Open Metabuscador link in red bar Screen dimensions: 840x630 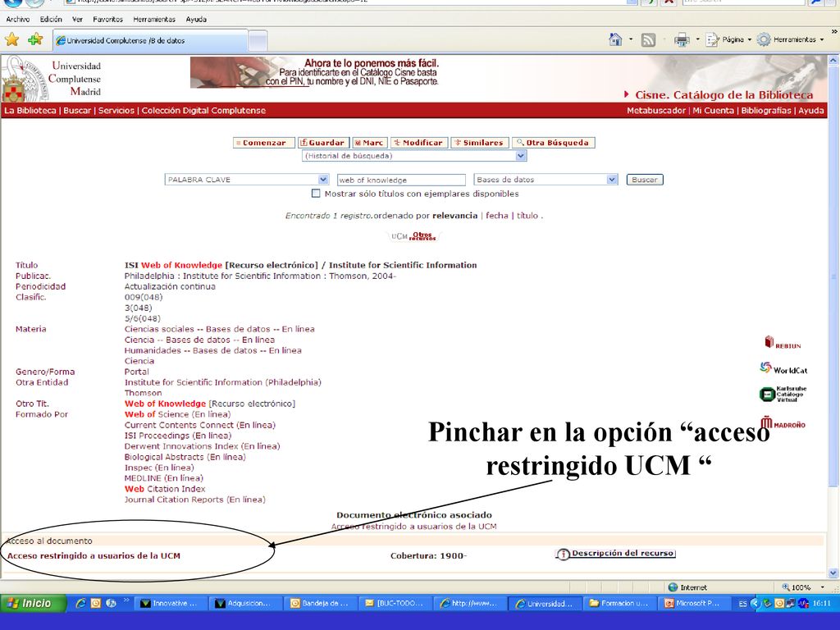(655, 111)
